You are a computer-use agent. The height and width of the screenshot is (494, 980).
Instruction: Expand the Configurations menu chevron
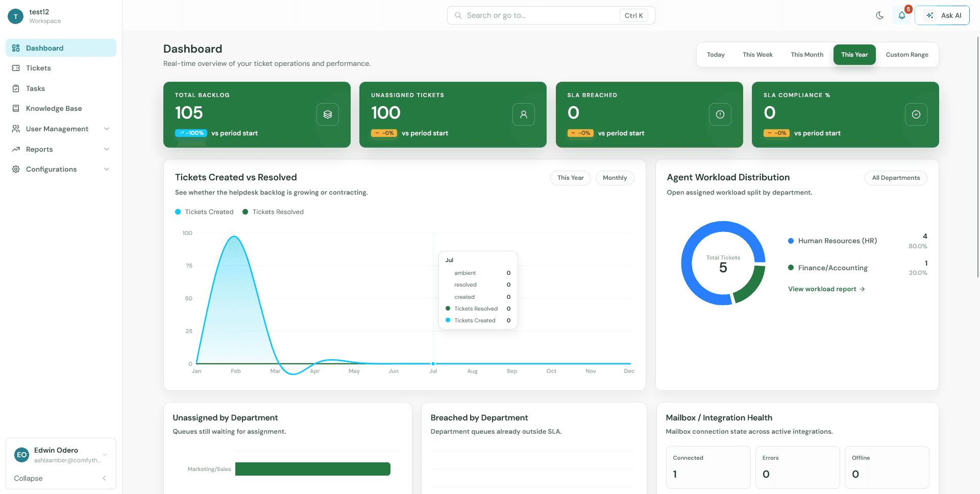coord(107,169)
